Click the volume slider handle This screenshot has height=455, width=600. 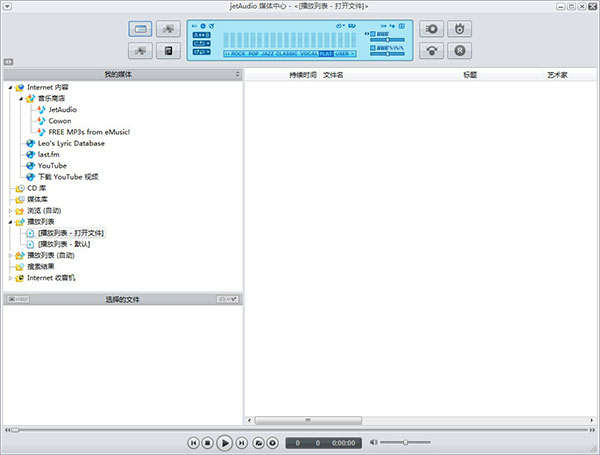point(405,442)
